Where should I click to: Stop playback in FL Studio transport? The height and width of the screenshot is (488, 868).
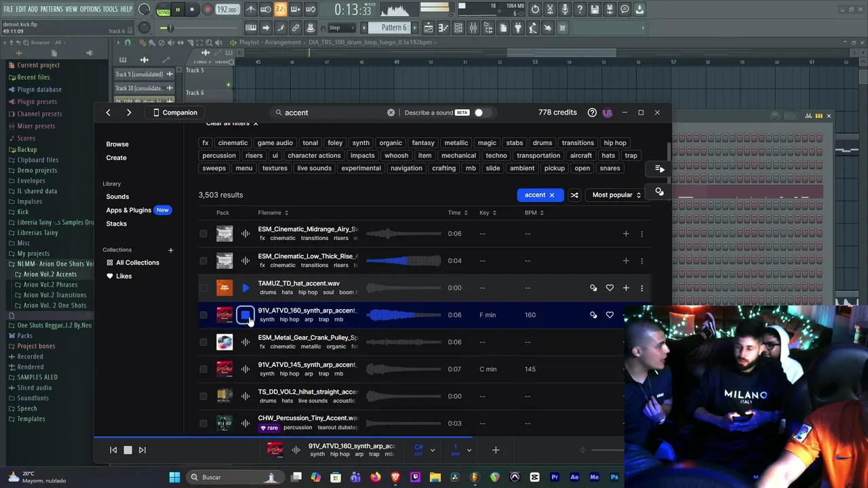tap(192, 9)
